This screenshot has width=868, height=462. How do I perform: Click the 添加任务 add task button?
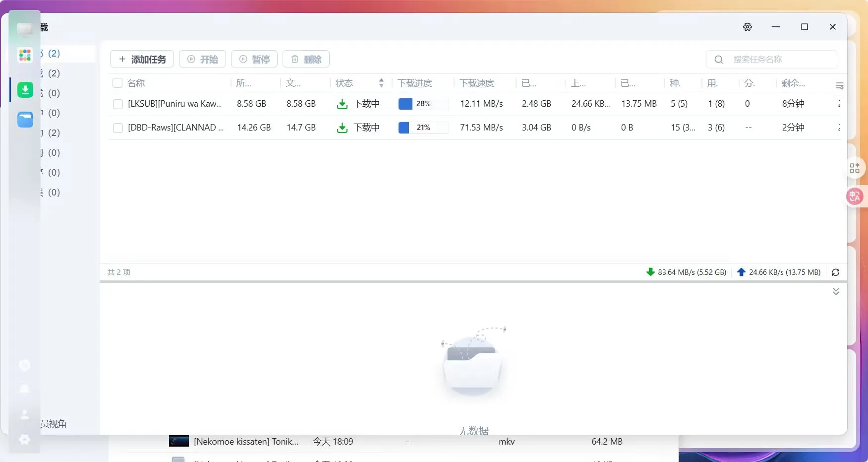(142, 59)
